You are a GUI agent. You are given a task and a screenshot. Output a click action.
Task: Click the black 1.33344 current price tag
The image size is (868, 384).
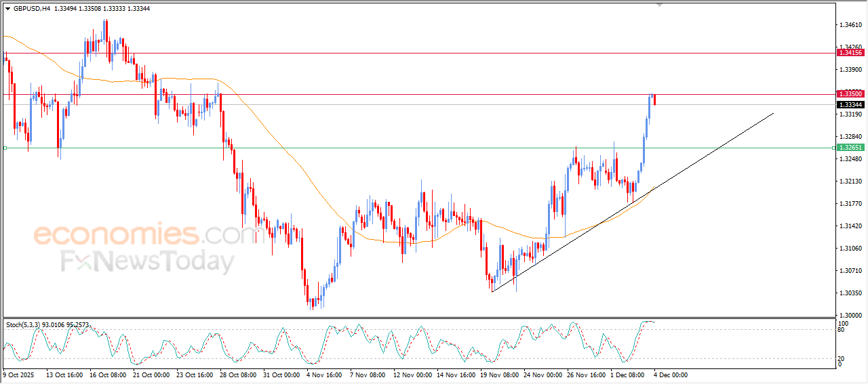(850, 105)
